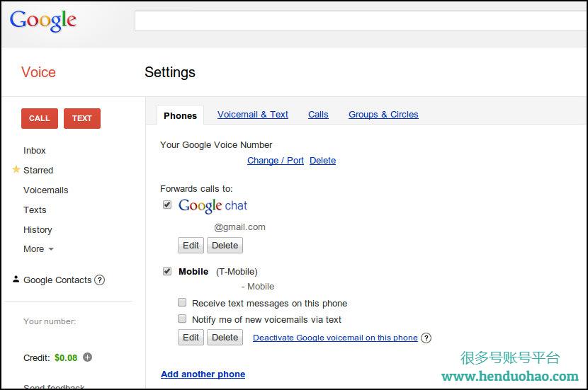This screenshot has width=588, height=390.
Task: Uncheck the Google chat forwarding checkbox
Action: [167, 205]
